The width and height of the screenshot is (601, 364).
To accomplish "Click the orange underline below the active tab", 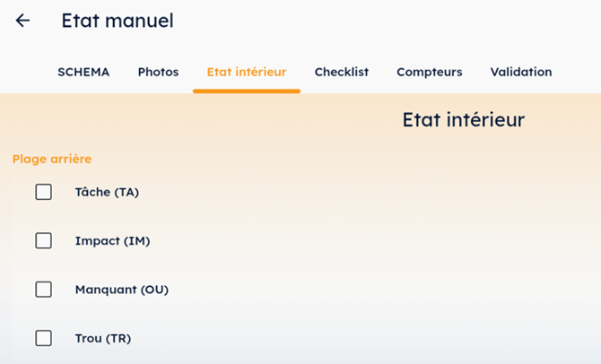I will click(x=247, y=91).
